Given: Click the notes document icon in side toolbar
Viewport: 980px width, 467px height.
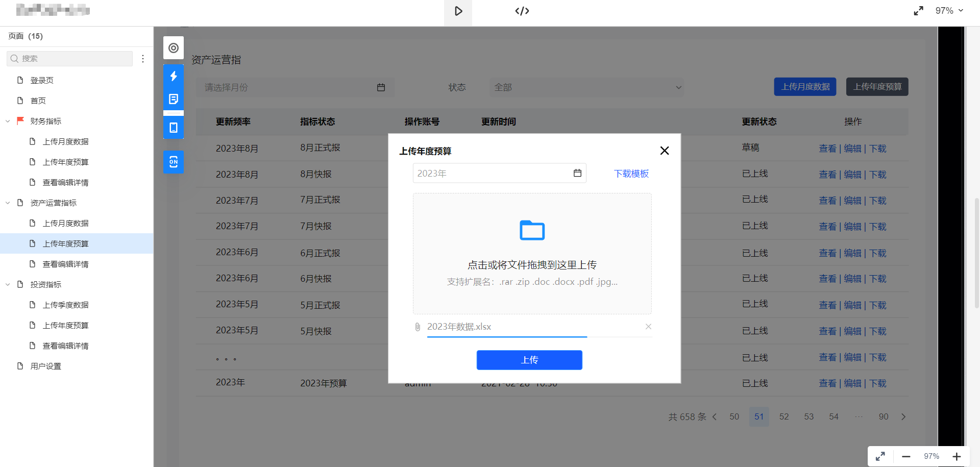Looking at the screenshot, I should [174, 99].
